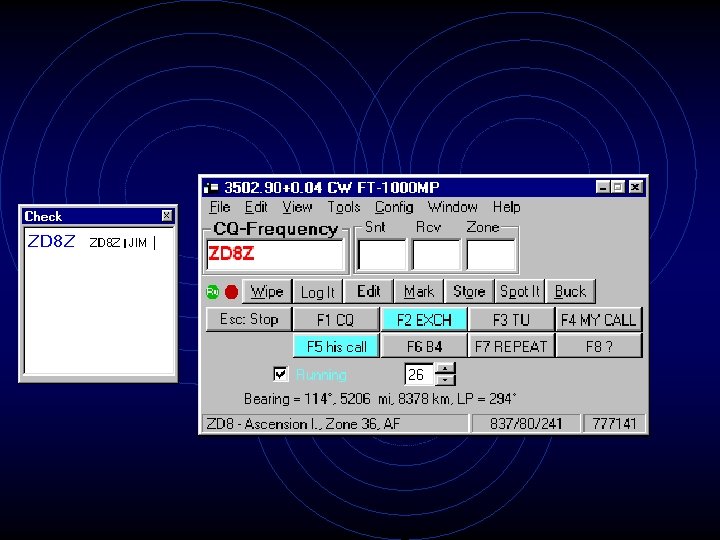Click the Mark button
This screenshot has height=540, width=720.
point(419,292)
